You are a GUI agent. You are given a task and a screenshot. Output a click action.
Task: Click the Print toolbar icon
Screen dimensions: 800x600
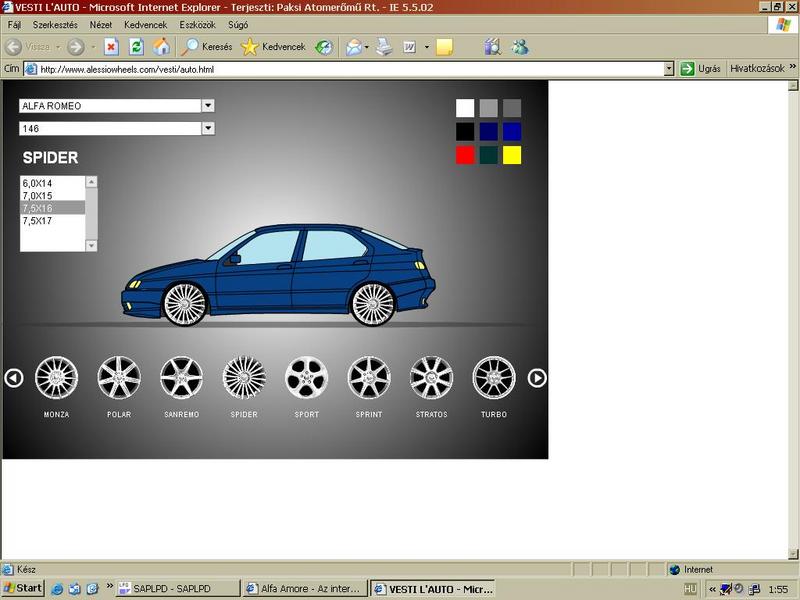tap(384, 47)
